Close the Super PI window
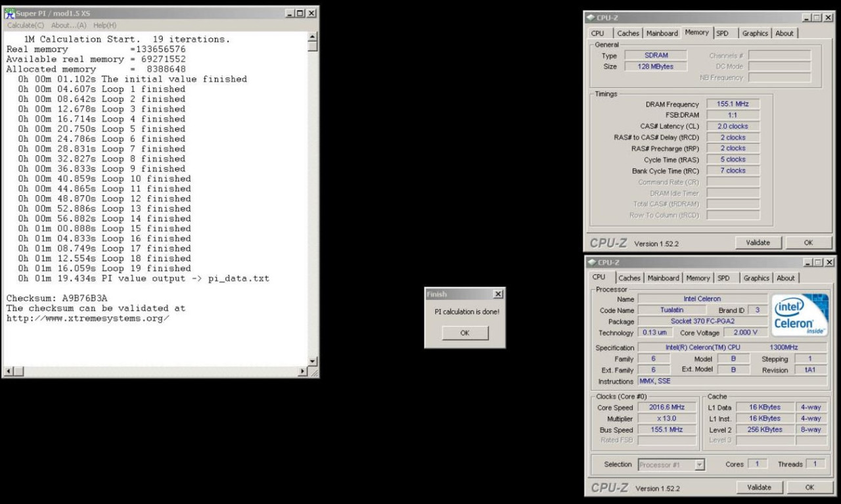Image resolution: width=841 pixels, height=504 pixels. point(311,13)
